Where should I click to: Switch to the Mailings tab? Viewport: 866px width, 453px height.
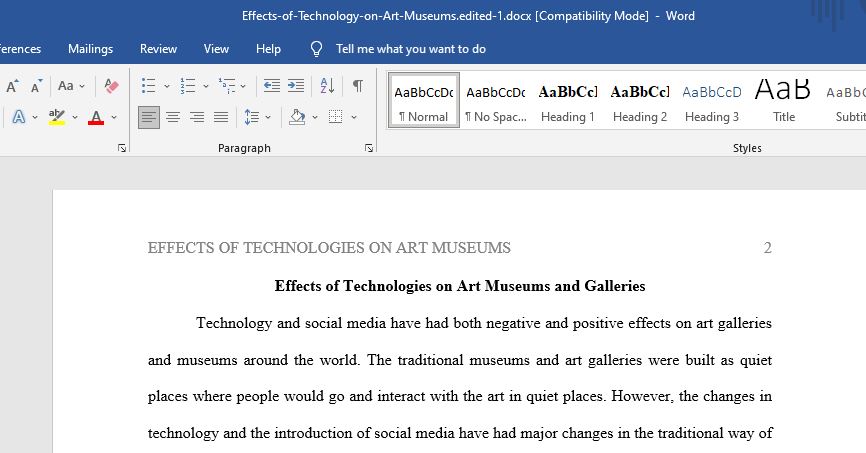coord(91,49)
